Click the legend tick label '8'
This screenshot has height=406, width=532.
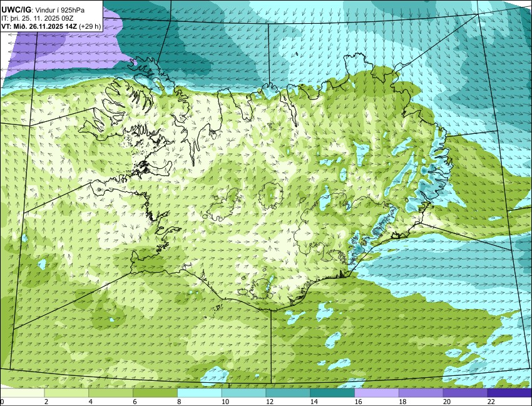tap(179, 402)
